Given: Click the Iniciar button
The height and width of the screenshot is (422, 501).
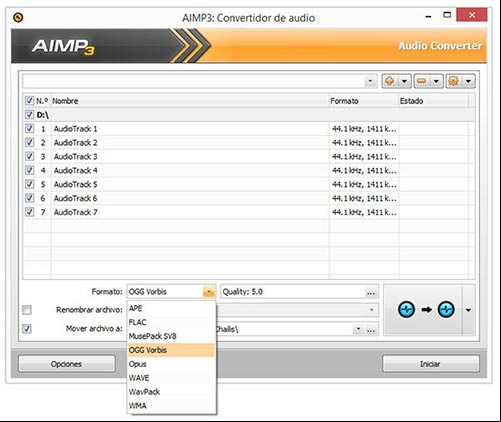Looking at the screenshot, I should (430, 364).
